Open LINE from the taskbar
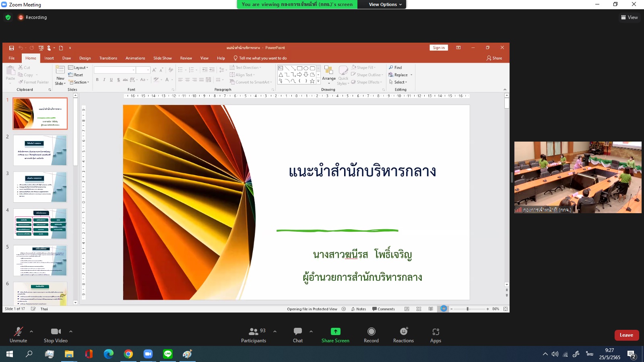This screenshot has width=644, height=362. coord(168,354)
